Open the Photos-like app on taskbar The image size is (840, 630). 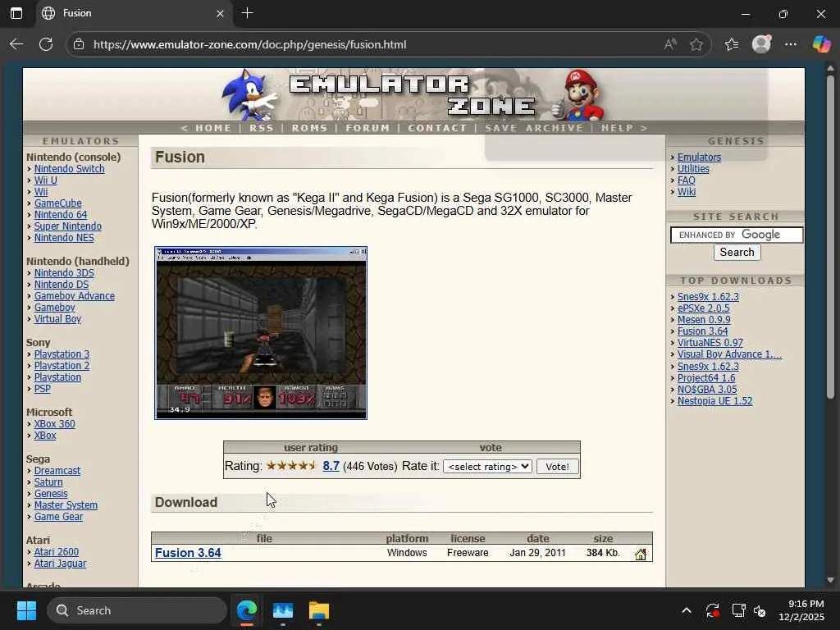click(x=283, y=610)
